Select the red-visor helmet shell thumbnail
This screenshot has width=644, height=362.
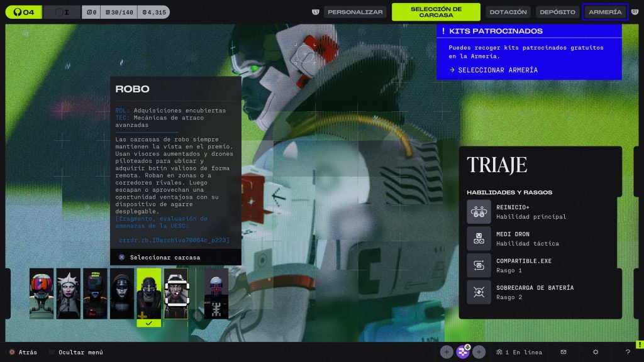42,293
